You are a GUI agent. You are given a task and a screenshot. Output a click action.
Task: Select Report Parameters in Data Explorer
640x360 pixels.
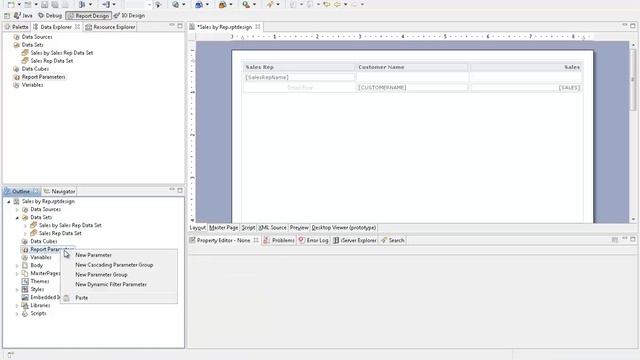pos(44,77)
